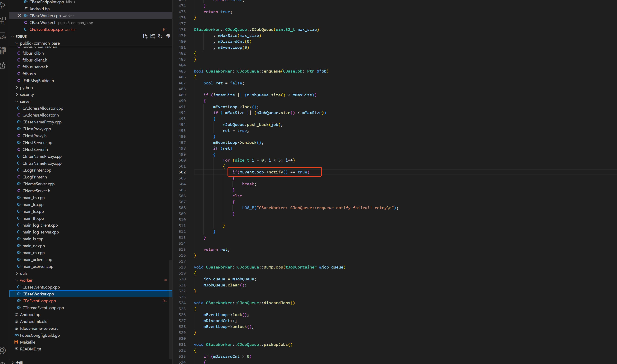Open main_ns.cpp file
Screen dimensions: 617x364
point(91,253)
